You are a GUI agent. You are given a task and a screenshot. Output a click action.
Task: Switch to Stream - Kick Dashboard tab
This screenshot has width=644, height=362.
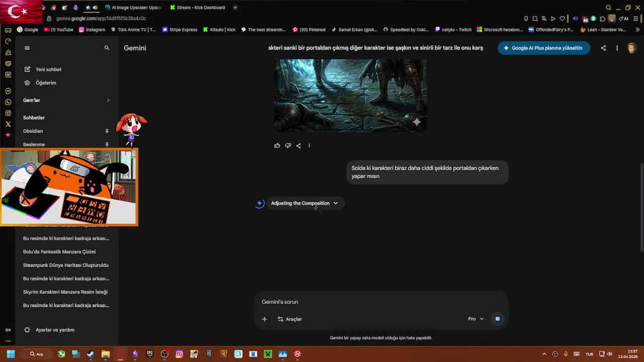[198, 8]
